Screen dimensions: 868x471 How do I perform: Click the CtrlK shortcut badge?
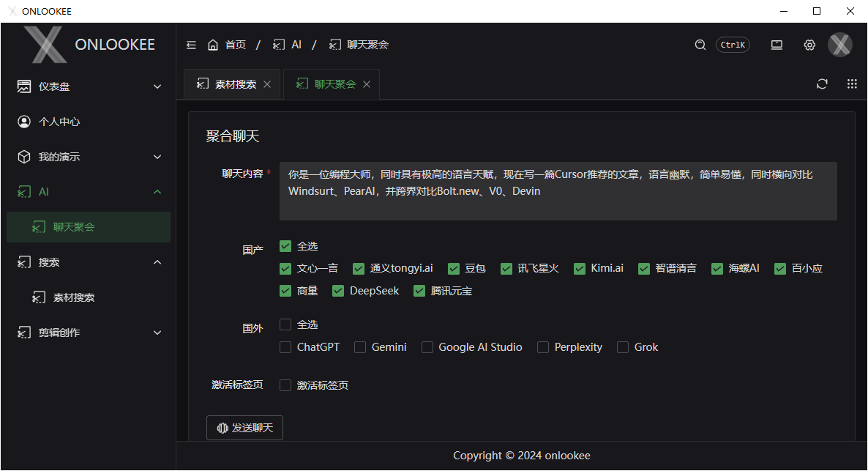pyautogui.click(x=733, y=45)
